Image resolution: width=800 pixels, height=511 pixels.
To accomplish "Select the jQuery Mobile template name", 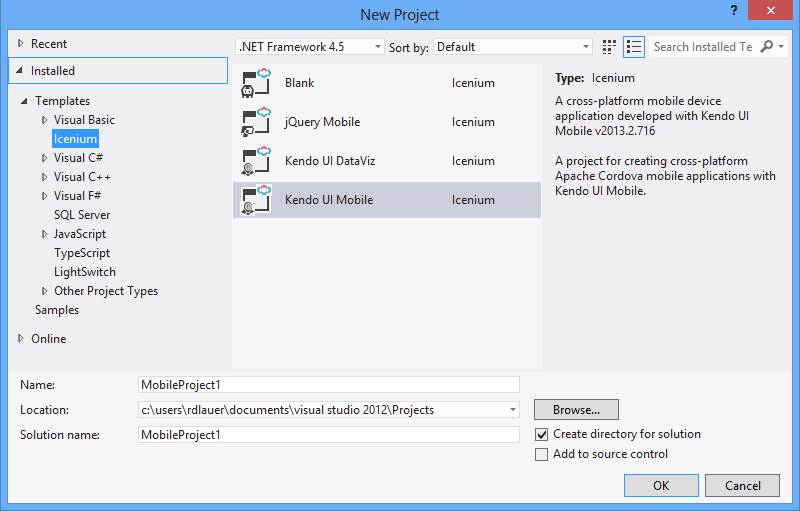I will (x=322, y=122).
